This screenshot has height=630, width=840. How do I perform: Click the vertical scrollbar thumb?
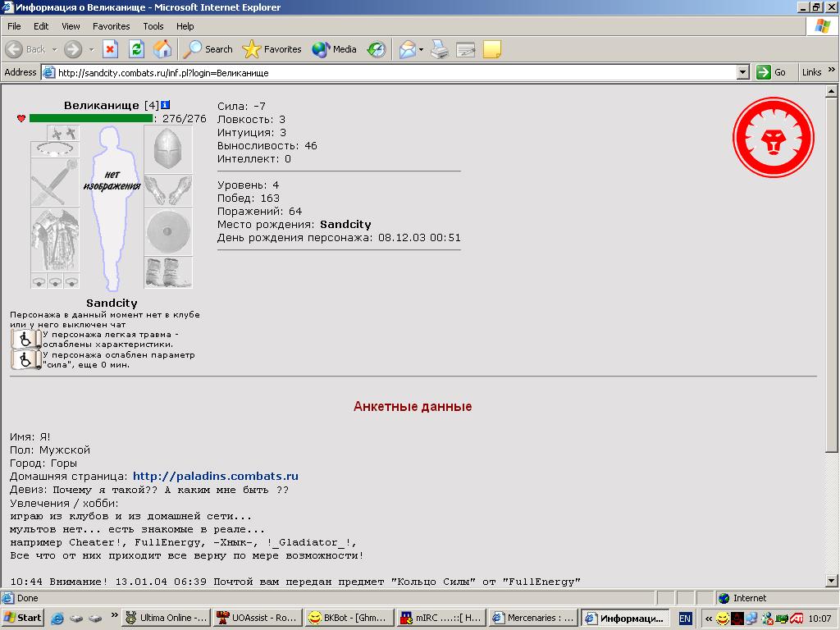pyautogui.click(x=831, y=275)
